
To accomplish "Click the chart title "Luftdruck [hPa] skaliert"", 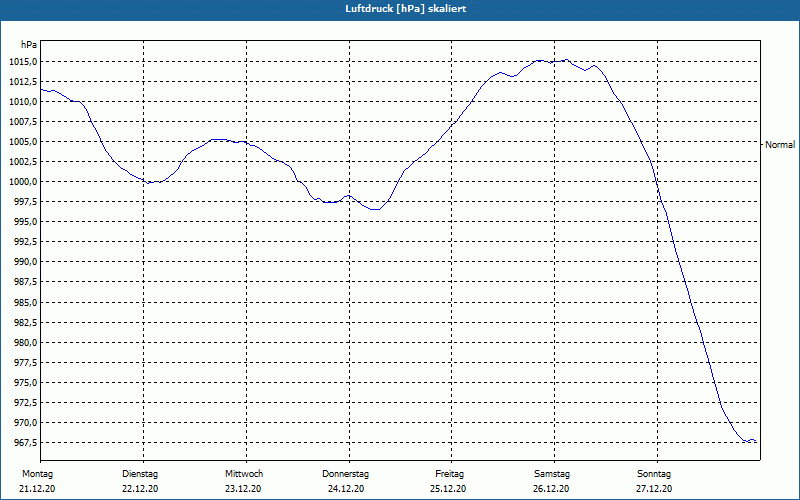I will pos(406,9).
